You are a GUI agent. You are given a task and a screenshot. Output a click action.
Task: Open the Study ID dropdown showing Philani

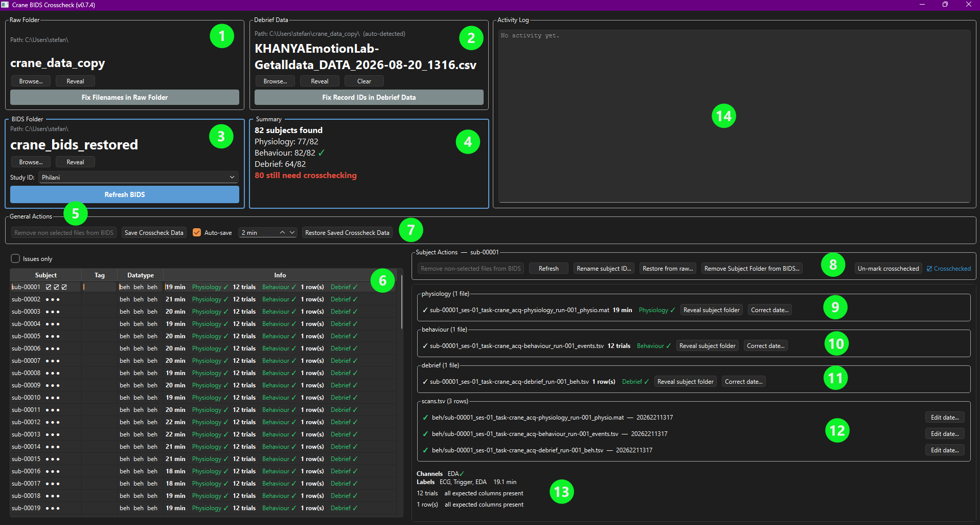pos(139,177)
